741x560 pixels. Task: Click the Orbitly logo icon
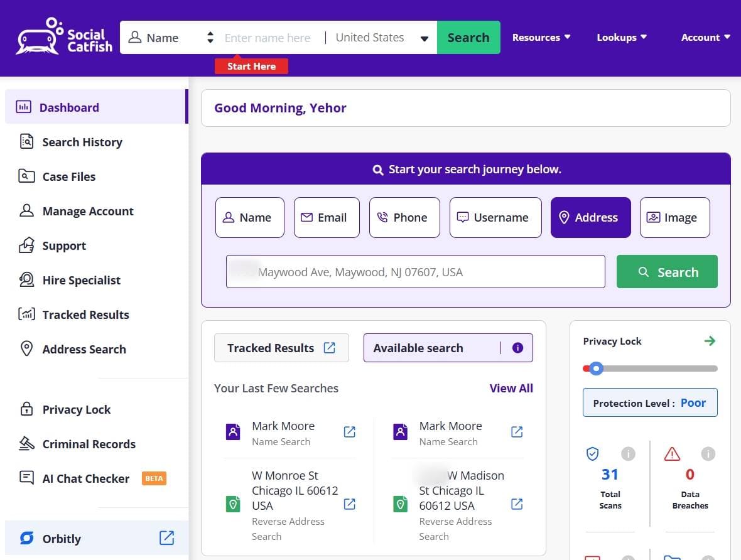[x=26, y=538]
